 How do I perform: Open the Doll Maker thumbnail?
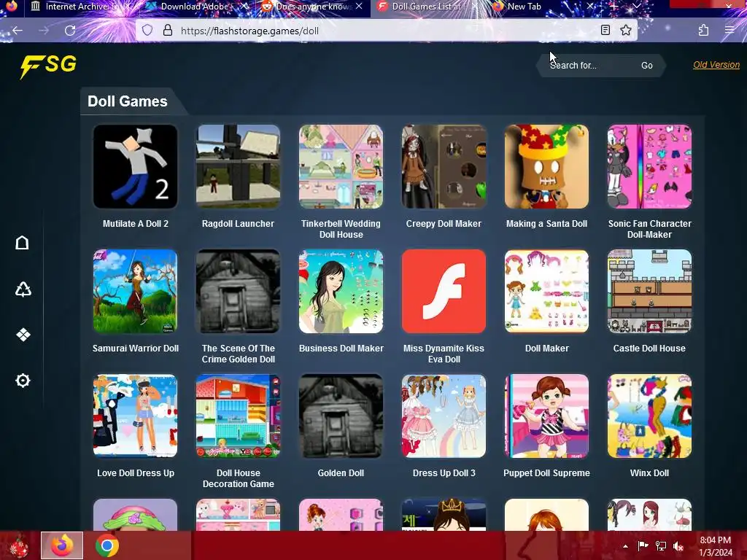547,292
